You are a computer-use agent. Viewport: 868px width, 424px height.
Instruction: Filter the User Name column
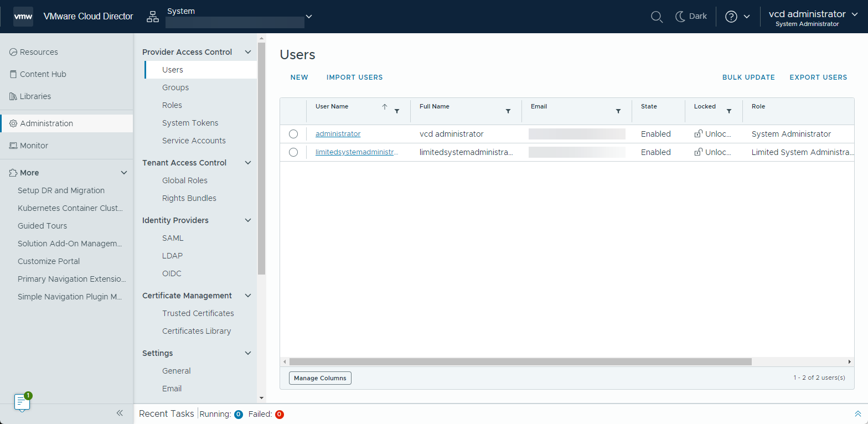pyautogui.click(x=396, y=111)
